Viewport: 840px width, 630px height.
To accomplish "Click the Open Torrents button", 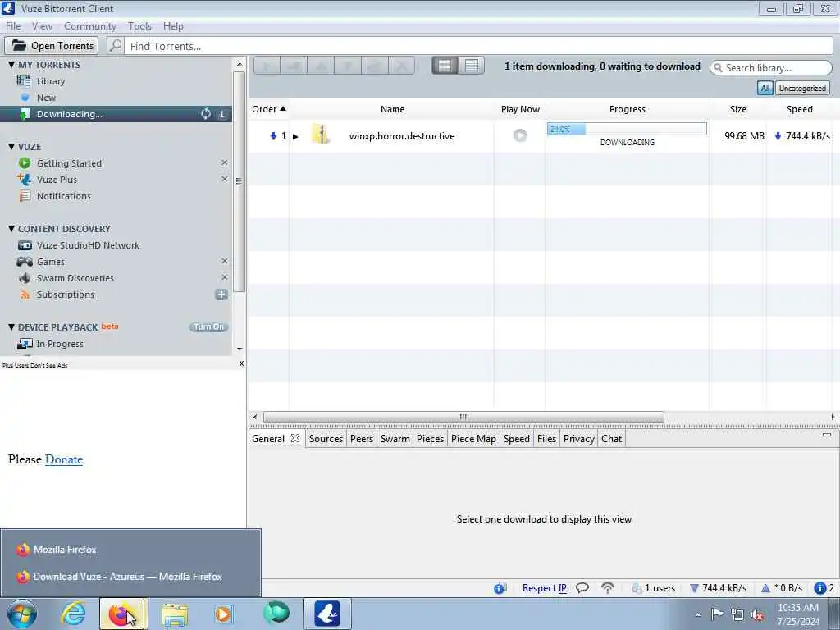I will [52, 46].
